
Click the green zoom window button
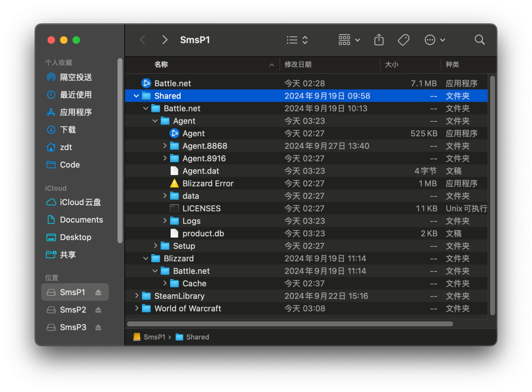[76, 40]
